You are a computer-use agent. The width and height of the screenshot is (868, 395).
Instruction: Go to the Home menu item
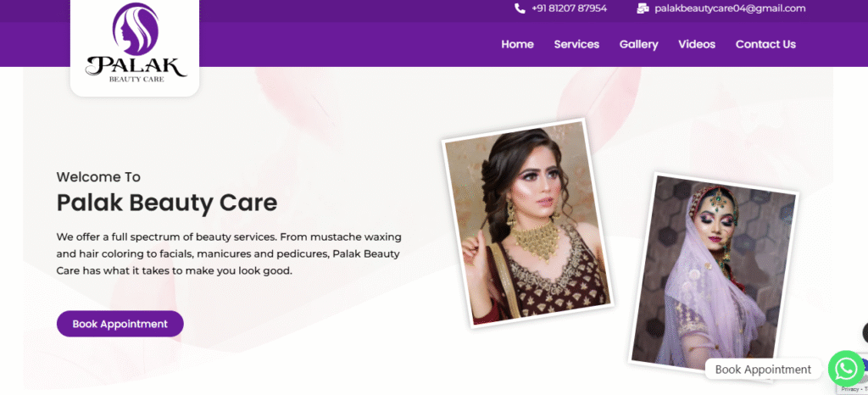tap(517, 44)
